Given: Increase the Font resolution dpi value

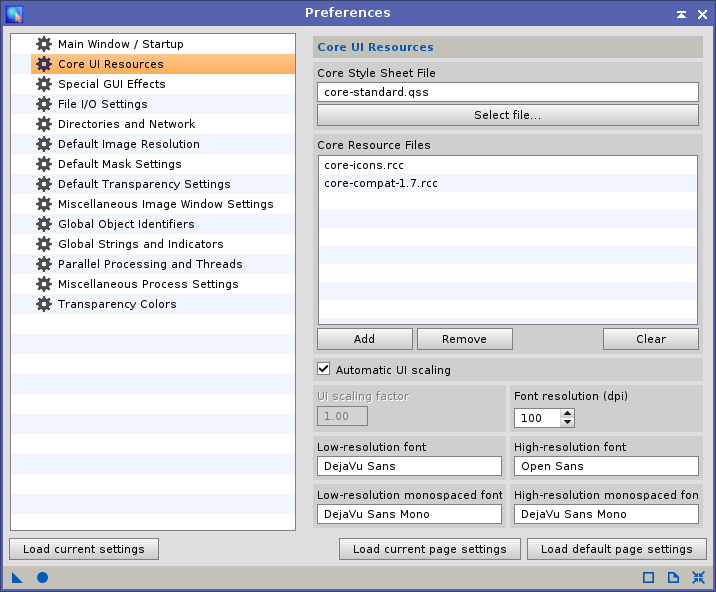Looking at the screenshot, I should 567,413.
